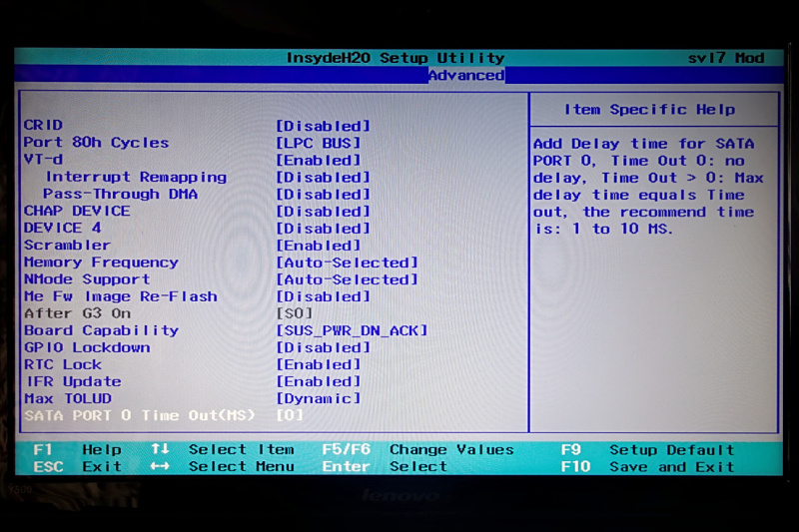Click ESC Exit in footer

[77, 466]
